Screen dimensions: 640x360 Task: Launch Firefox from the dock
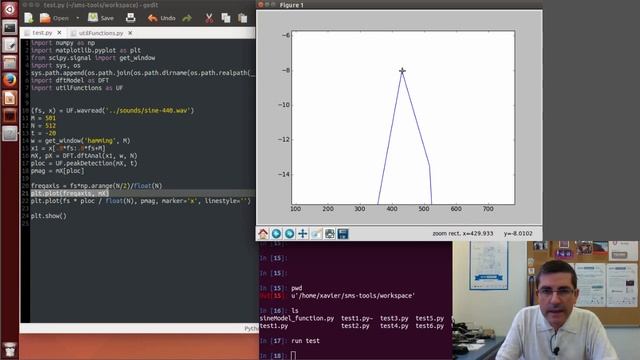9,80
